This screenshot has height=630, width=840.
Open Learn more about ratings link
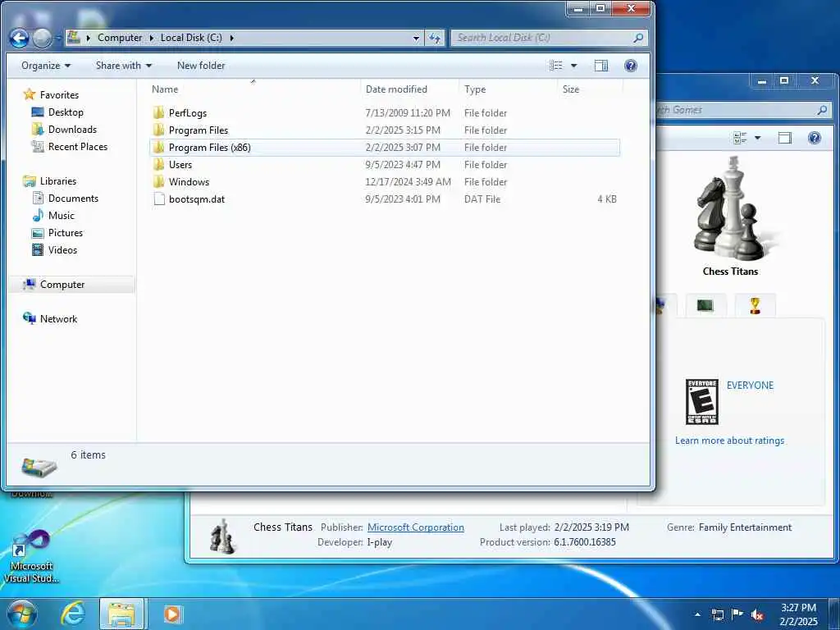pyautogui.click(x=729, y=441)
